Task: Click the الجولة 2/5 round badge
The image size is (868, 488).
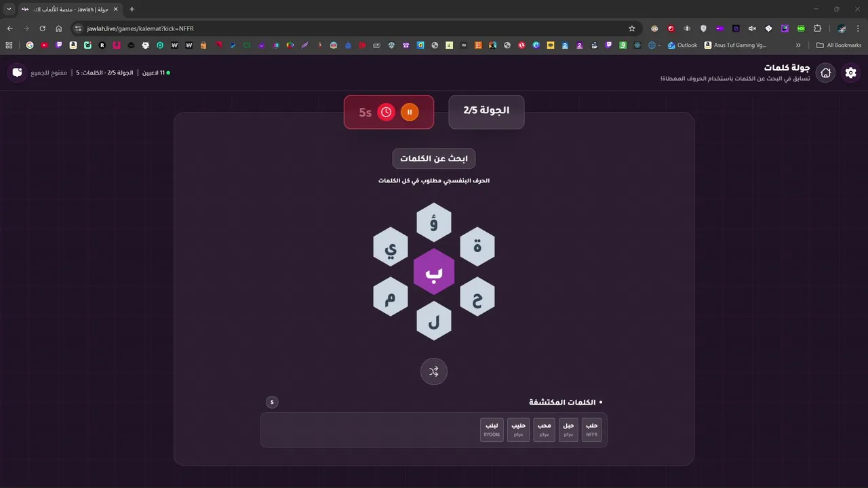Action: click(486, 111)
